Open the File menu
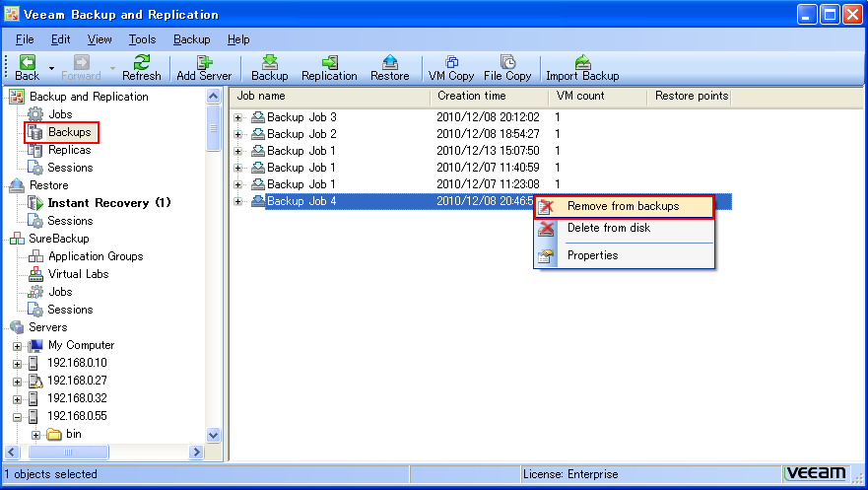868x490 pixels. pos(25,39)
